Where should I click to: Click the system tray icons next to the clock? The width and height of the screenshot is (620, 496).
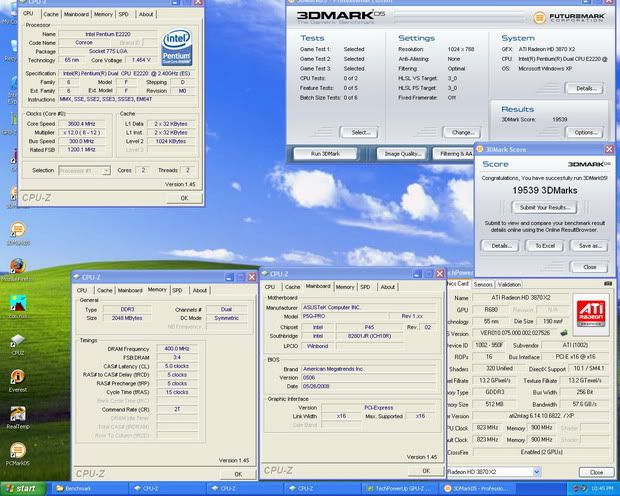pos(579,489)
